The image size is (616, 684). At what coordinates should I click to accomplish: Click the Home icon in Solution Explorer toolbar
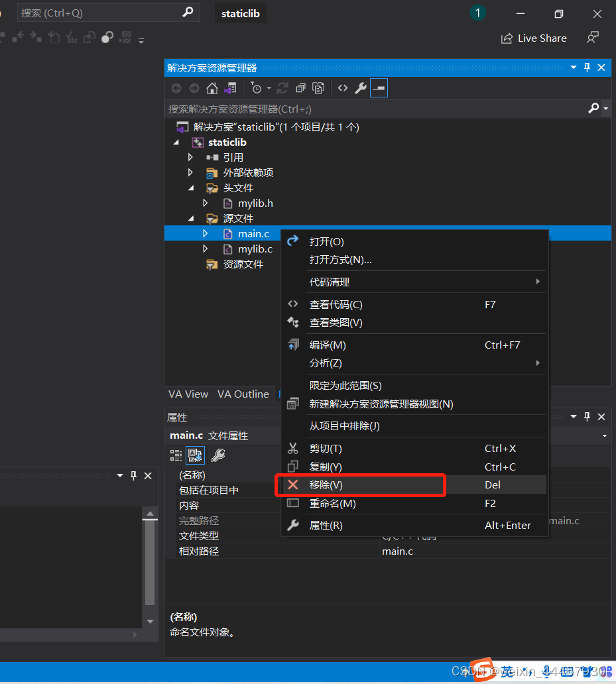pyautogui.click(x=212, y=89)
